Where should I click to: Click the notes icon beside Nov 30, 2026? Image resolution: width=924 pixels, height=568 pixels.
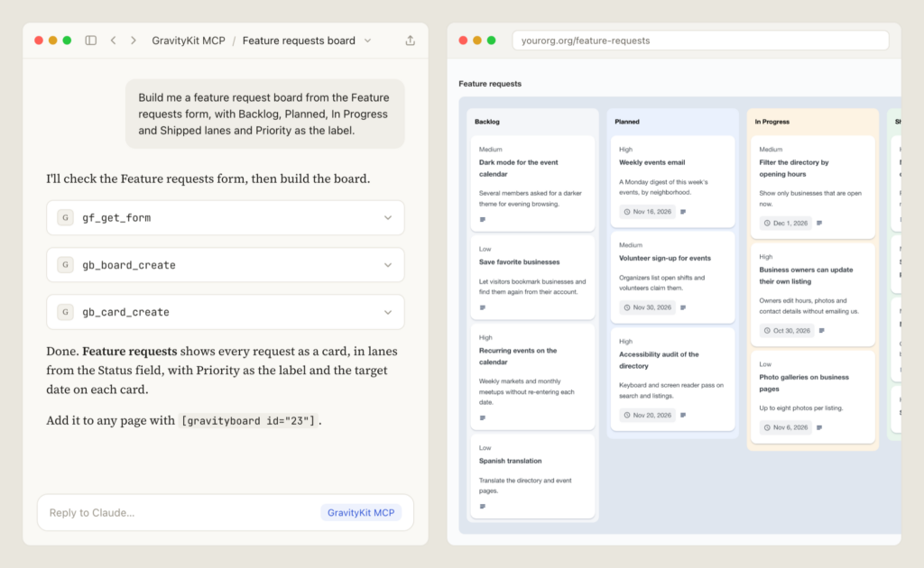point(683,307)
